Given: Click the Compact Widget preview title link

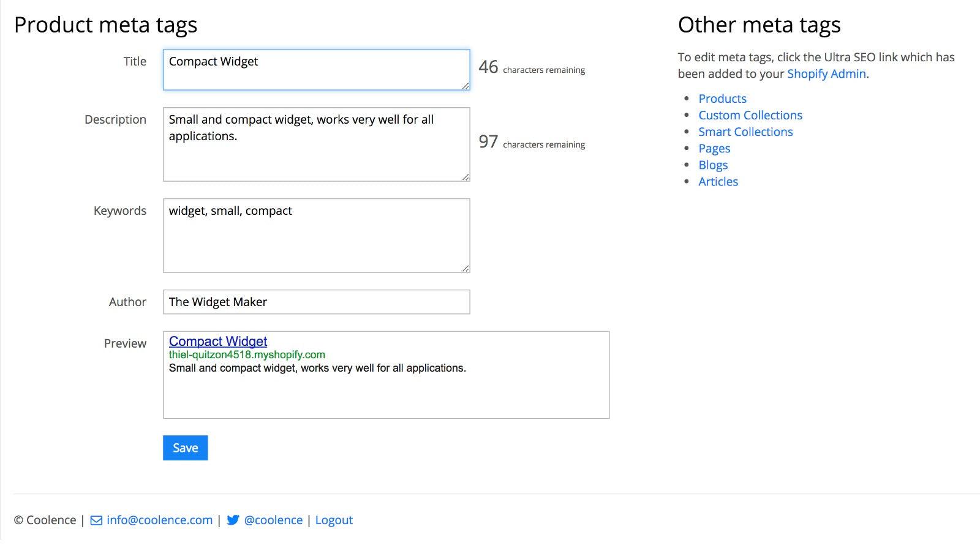Looking at the screenshot, I should [218, 342].
